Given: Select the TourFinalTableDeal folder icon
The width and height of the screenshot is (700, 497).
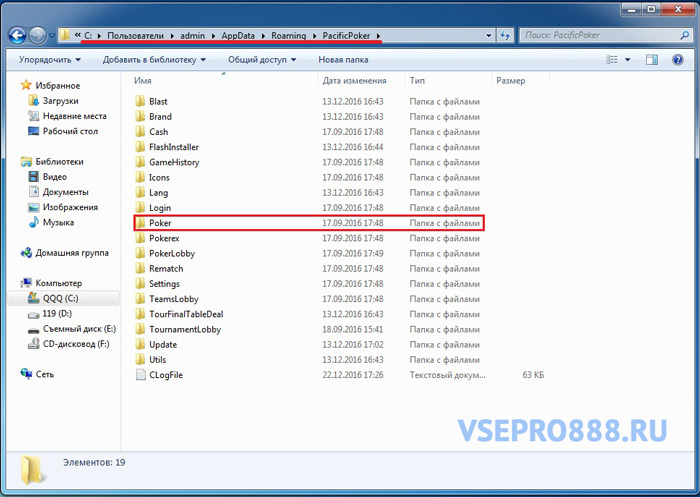Looking at the screenshot, I should (x=140, y=314).
